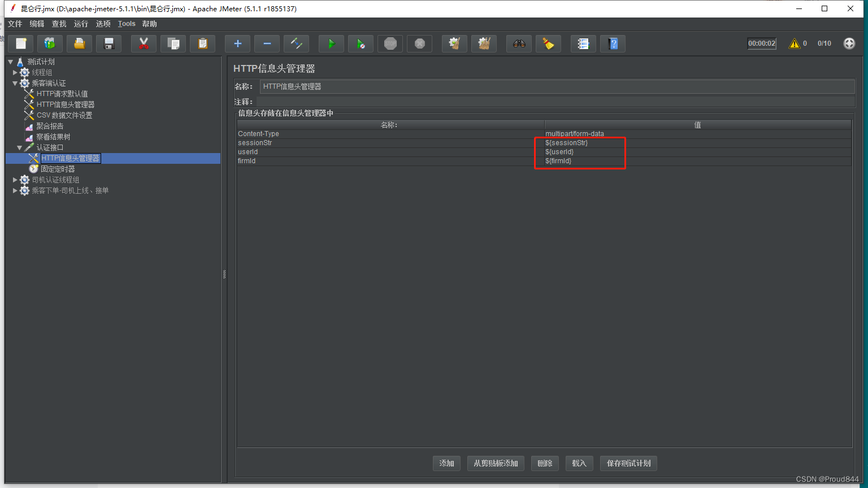Open the 选项 menu
This screenshot has height=488, width=868.
point(103,24)
